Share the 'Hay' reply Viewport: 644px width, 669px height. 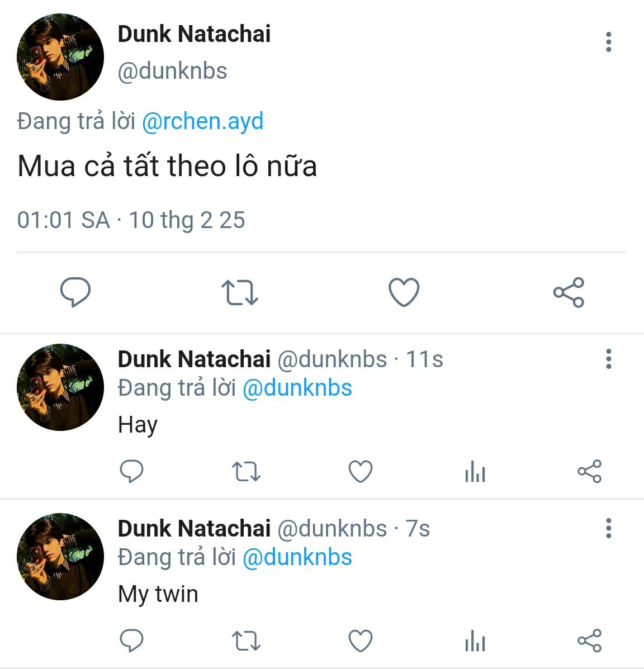click(x=589, y=472)
